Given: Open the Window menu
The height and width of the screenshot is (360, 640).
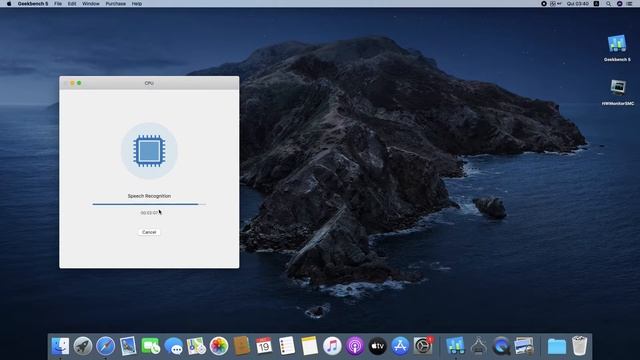Looking at the screenshot, I should tap(91, 4).
